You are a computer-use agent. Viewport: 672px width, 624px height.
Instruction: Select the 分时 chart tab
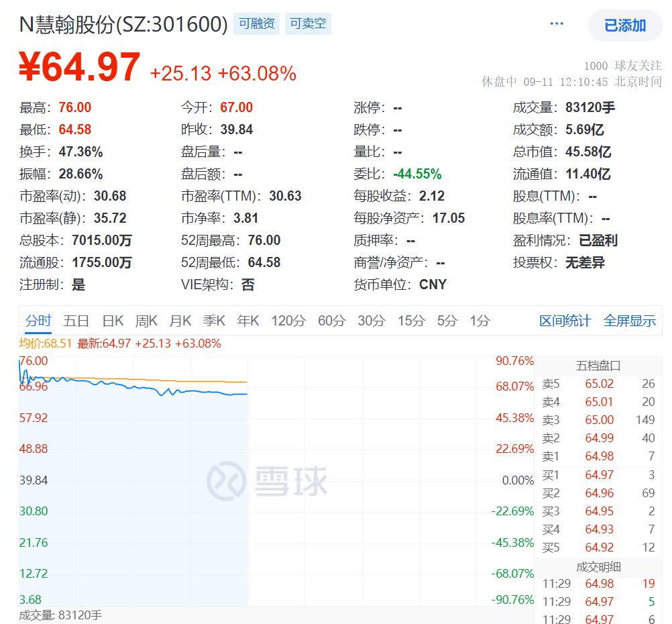[38, 321]
